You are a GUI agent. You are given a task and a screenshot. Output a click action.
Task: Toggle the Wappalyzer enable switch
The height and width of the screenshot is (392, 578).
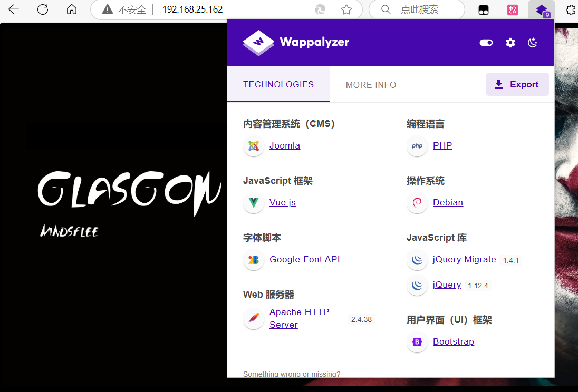pos(486,43)
